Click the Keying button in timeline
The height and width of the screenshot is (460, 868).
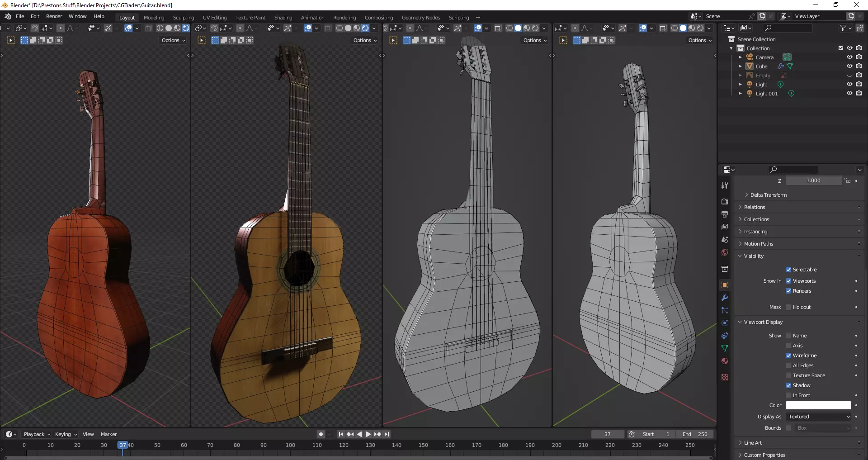pyautogui.click(x=66, y=434)
